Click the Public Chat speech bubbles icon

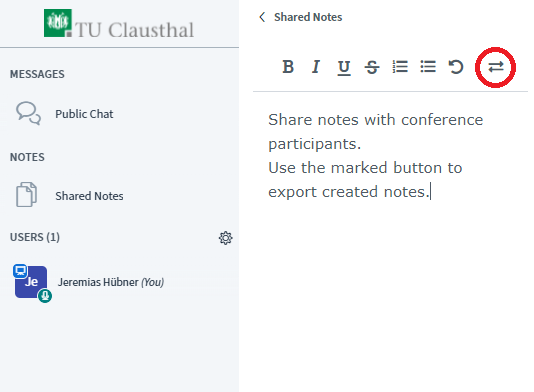coord(29,113)
